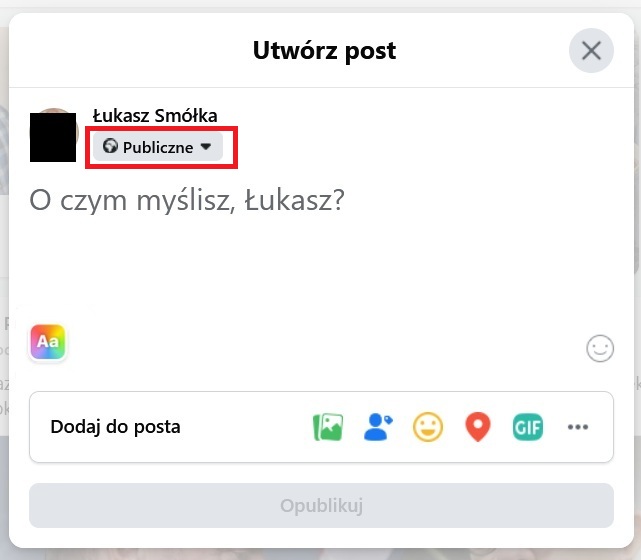
Task: Pick a post background with the Aa swatch
Action: (48, 342)
